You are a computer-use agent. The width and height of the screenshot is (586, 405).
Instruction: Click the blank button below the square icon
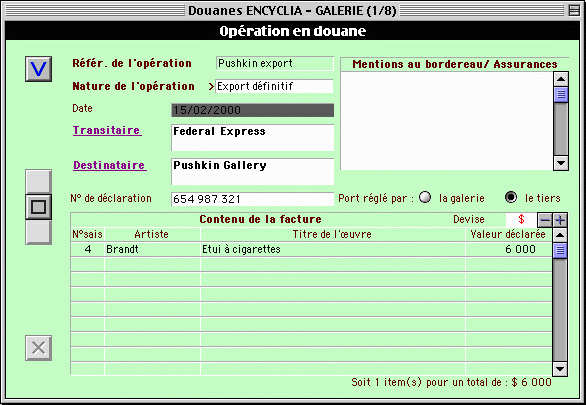[38, 232]
